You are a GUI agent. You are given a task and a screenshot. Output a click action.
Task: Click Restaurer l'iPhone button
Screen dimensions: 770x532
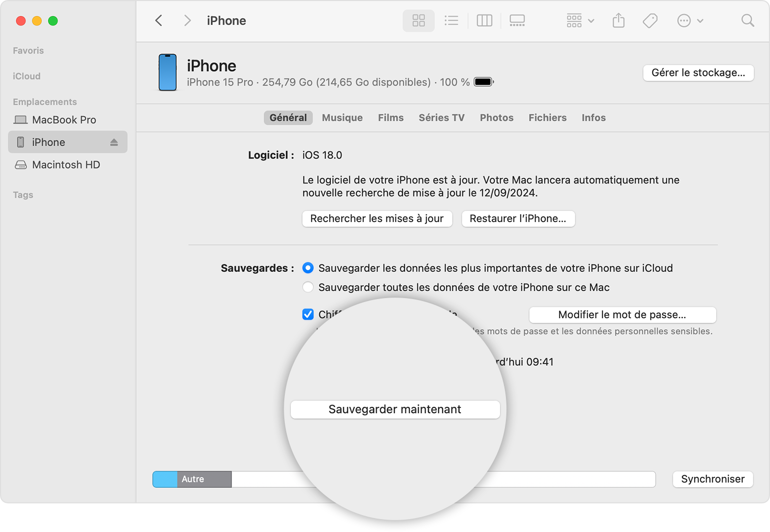pyautogui.click(x=518, y=219)
